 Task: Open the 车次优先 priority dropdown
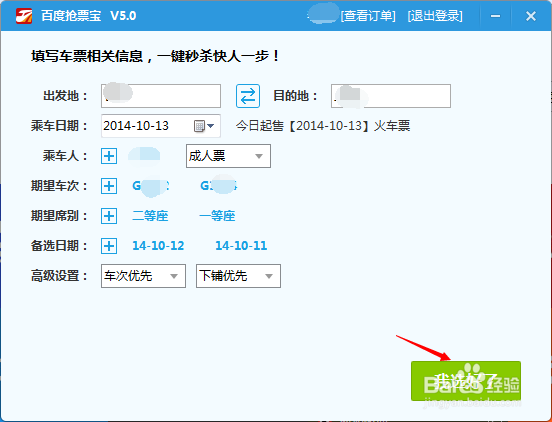click(x=143, y=276)
